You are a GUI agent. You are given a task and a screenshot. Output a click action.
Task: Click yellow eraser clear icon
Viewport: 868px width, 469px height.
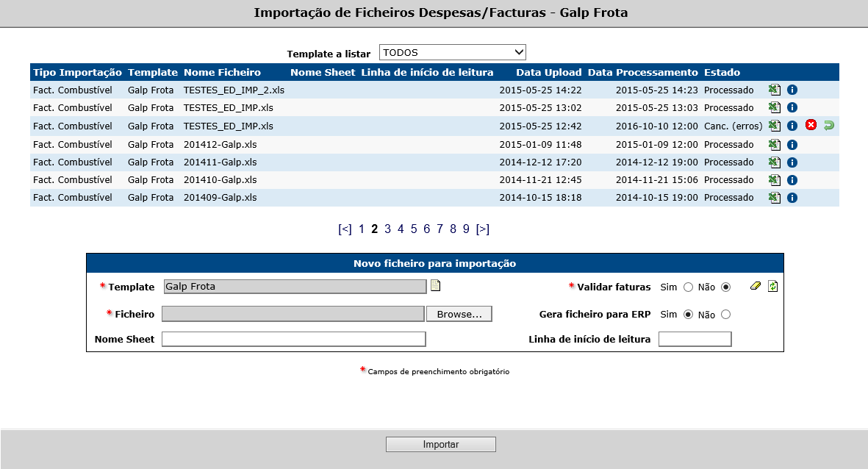pyautogui.click(x=756, y=286)
